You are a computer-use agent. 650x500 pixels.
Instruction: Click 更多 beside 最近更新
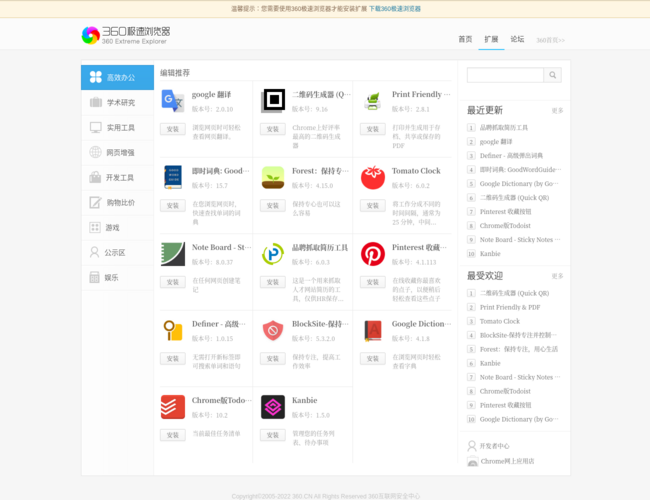[x=557, y=111]
